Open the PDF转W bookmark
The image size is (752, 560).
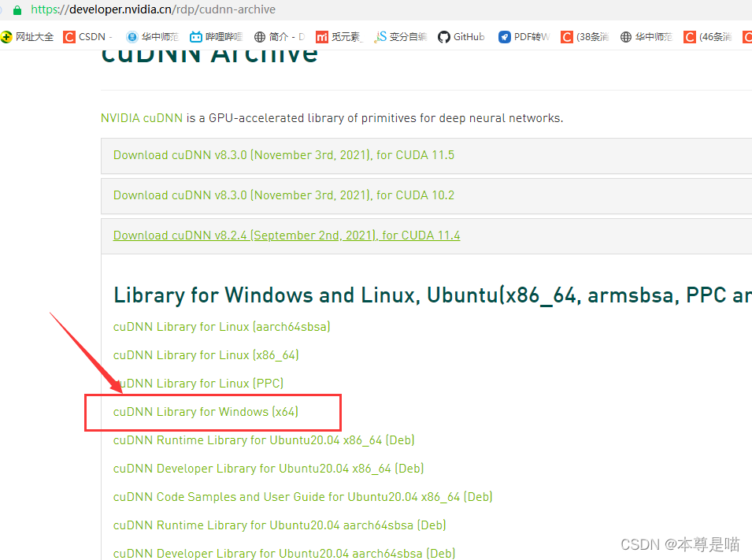(x=524, y=37)
